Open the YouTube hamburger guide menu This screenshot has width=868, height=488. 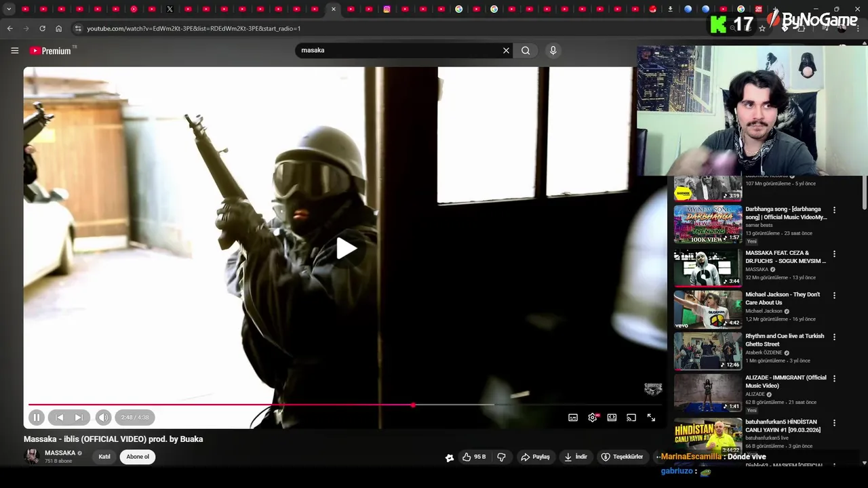point(14,50)
